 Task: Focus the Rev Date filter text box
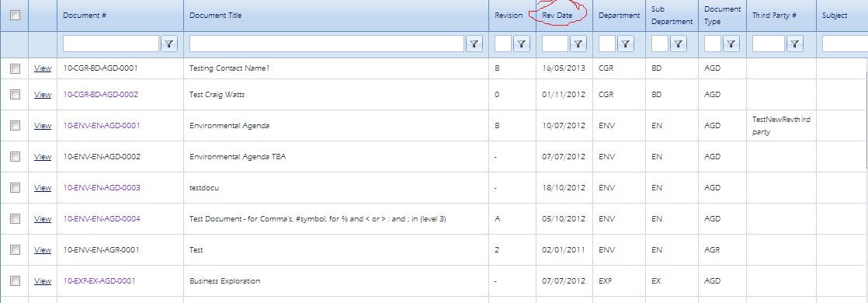[x=555, y=44]
